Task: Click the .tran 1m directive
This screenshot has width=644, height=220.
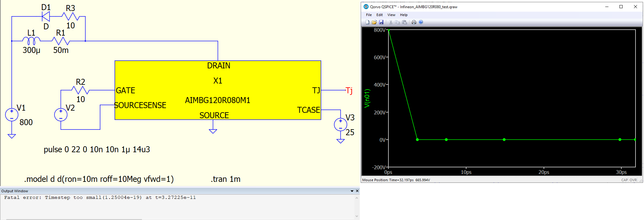Action: coord(226,179)
